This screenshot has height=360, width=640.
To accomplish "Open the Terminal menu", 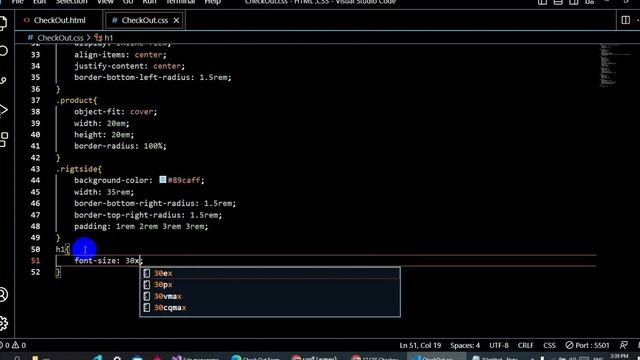I will tap(180, 2).
